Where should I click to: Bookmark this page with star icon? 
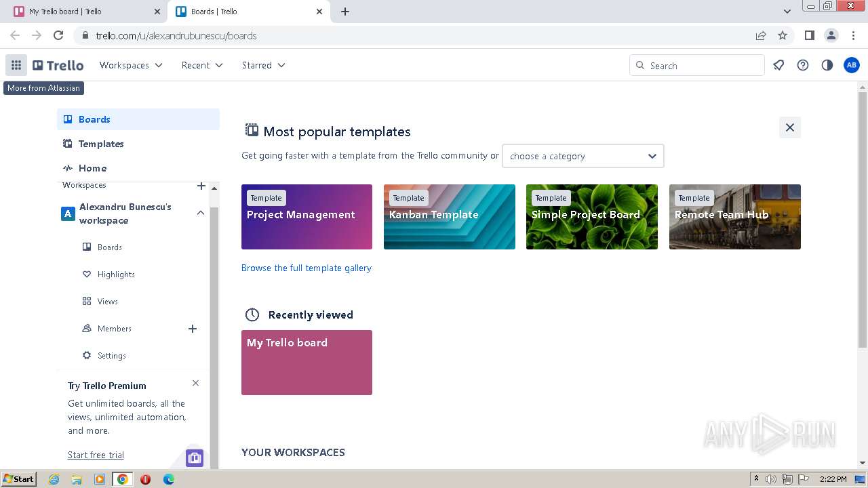pyautogui.click(x=783, y=35)
